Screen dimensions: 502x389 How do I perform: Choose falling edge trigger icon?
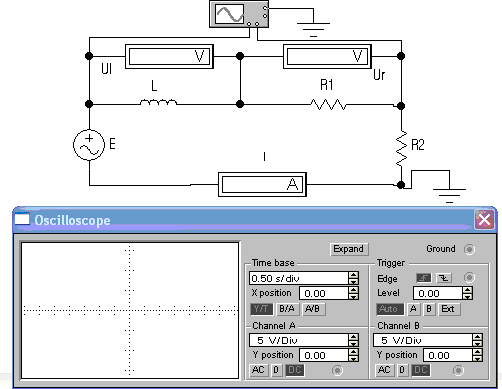(444, 278)
